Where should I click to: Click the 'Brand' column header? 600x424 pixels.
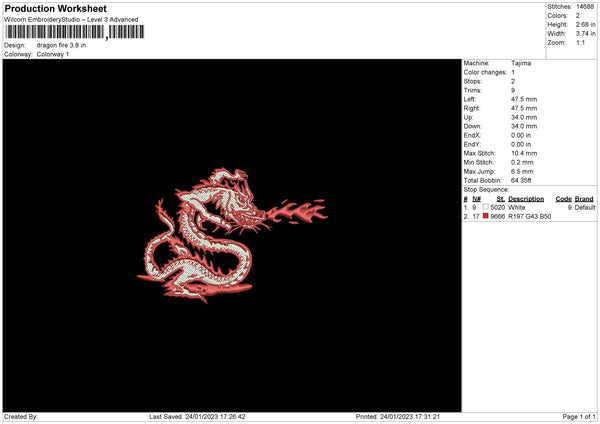pyautogui.click(x=584, y=199)
